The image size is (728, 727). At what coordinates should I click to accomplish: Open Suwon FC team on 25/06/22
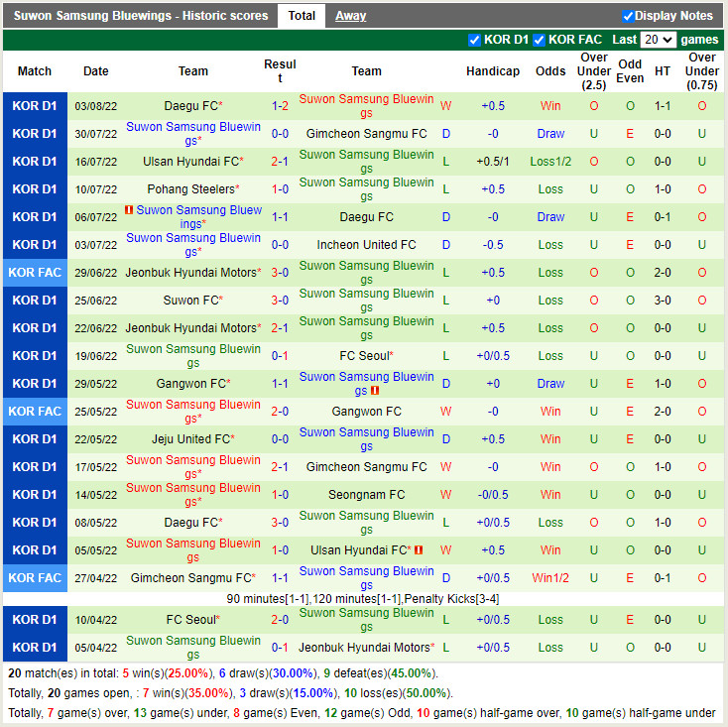[190, 301]
